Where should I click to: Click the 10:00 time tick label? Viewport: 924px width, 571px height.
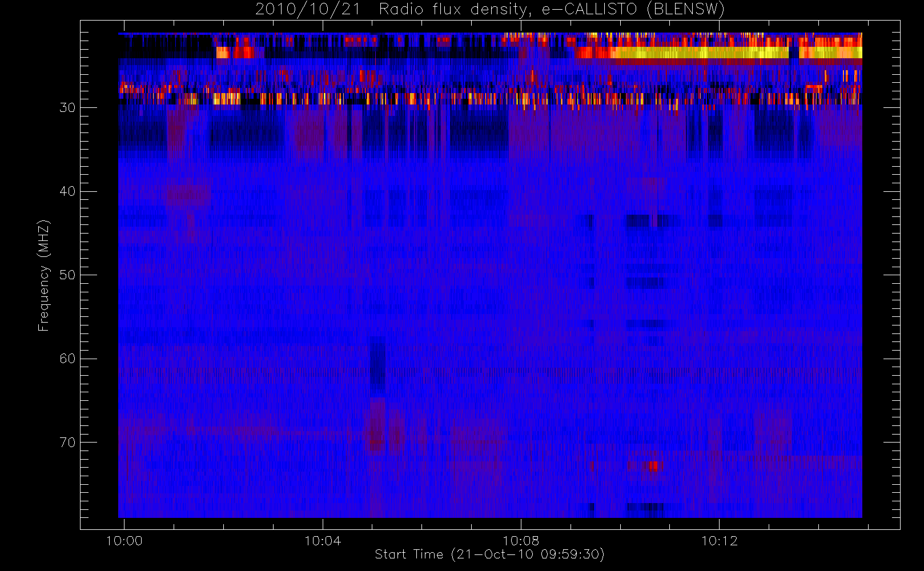[x=124, y=541]
